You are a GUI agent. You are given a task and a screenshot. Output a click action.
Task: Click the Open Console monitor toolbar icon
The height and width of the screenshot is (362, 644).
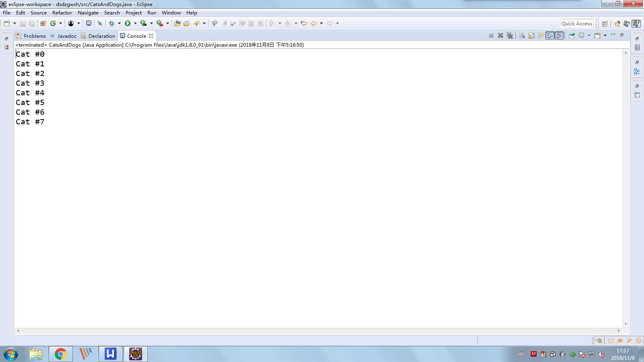89,23
